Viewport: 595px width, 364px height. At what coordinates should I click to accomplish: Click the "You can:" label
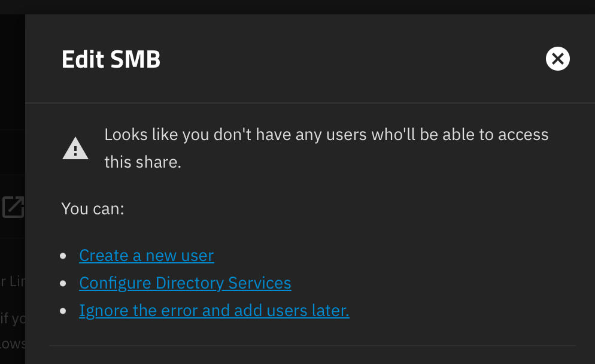[93, 209]
